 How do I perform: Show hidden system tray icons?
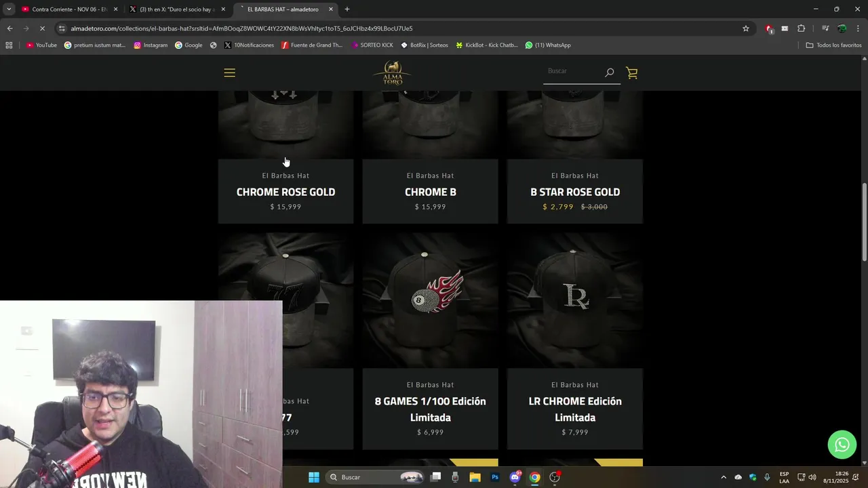723,477
